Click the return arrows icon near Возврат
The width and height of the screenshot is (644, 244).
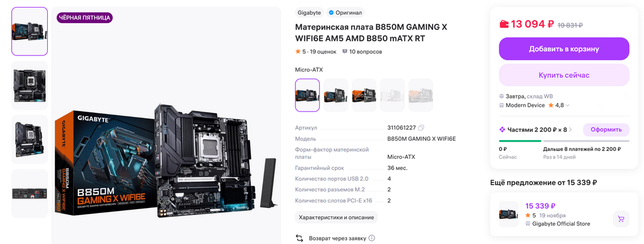(x=300, y=238)
